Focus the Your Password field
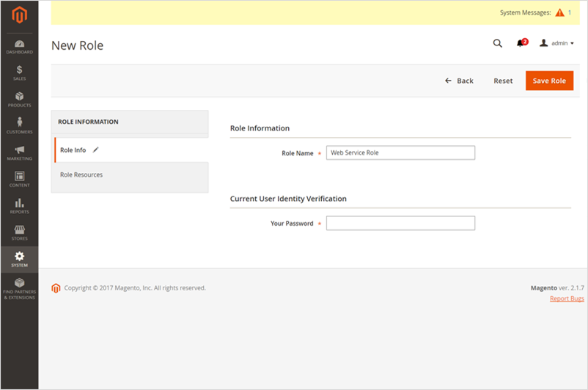The width and height of the screenshot is (588, 390). click(400, 223)
